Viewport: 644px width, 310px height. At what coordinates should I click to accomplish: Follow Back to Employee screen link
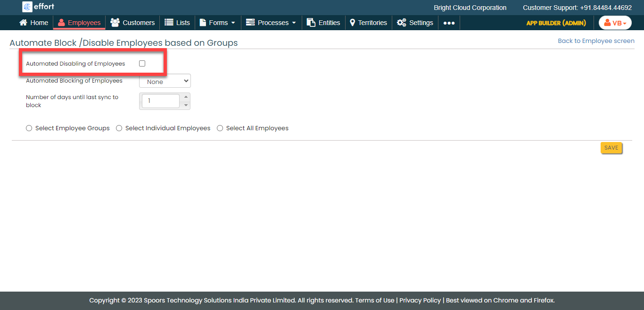pyautogui.click(x=596, y=41)
